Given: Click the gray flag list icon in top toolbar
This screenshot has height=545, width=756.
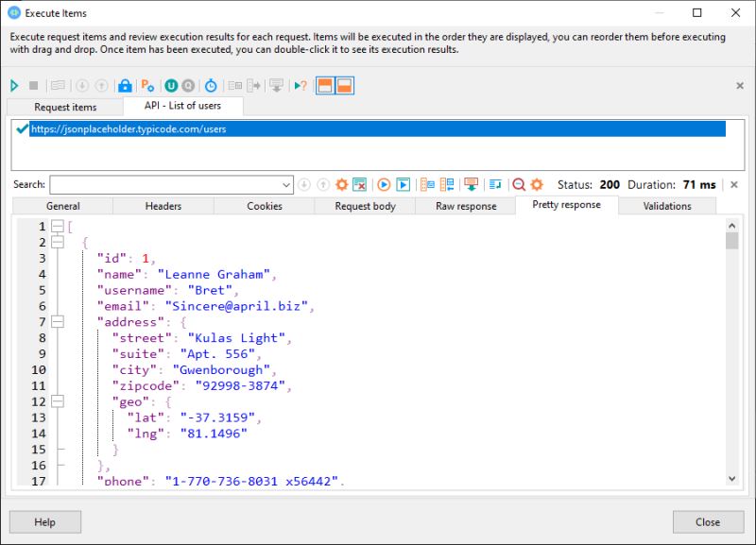Looking at the screenshot, I should (58, 86).
